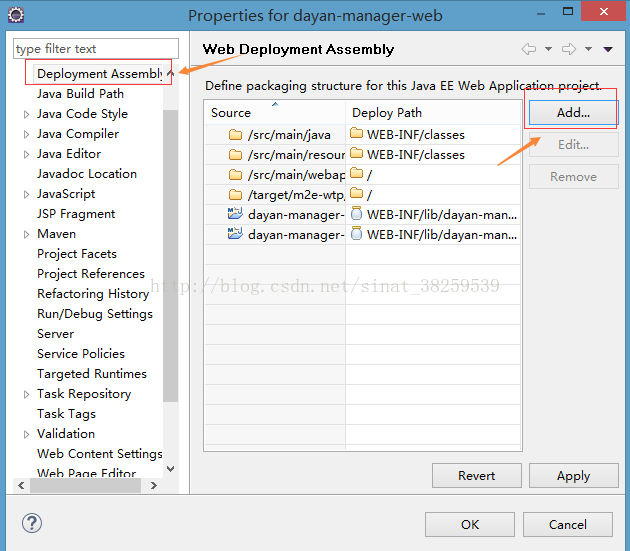
Task: Click the type filter text field
Action: (96, 49)
